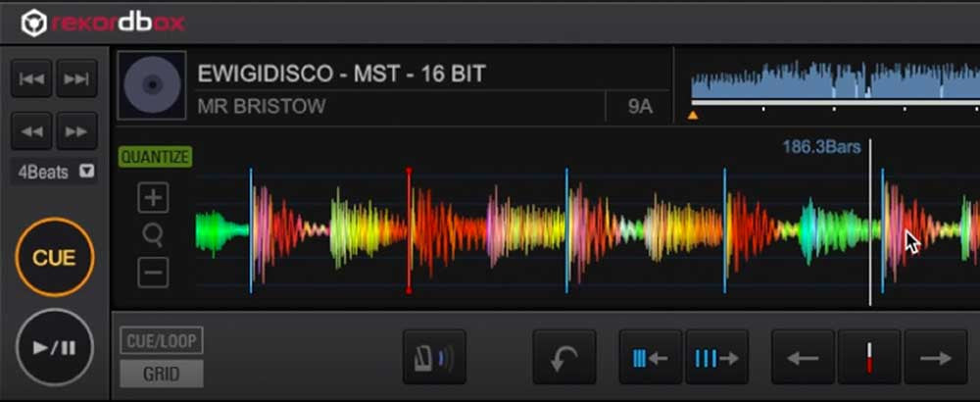This screenshot has width=980, height=402.
Task: Toggle the Play/Pause button
Action: pyautogui.click(x=54, y=348)
